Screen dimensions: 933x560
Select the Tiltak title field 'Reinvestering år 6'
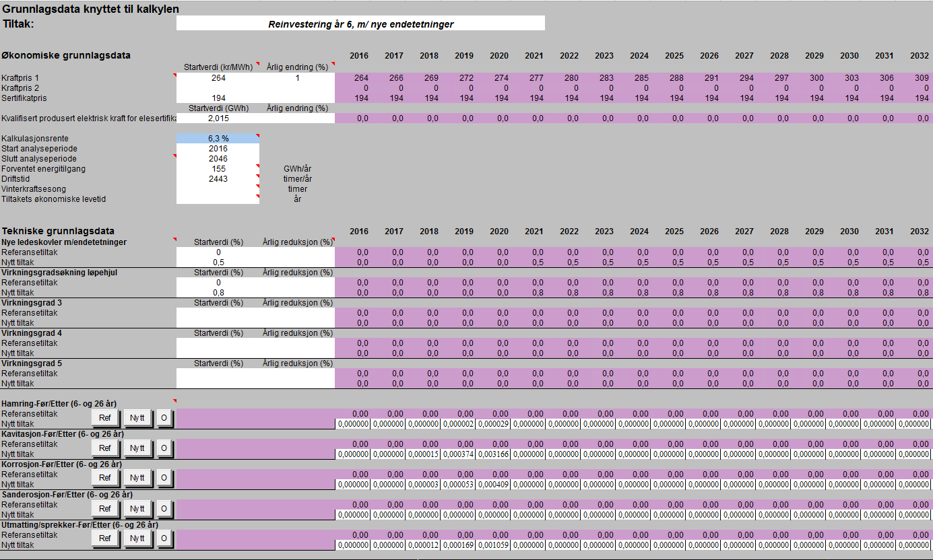coord(360,24)
